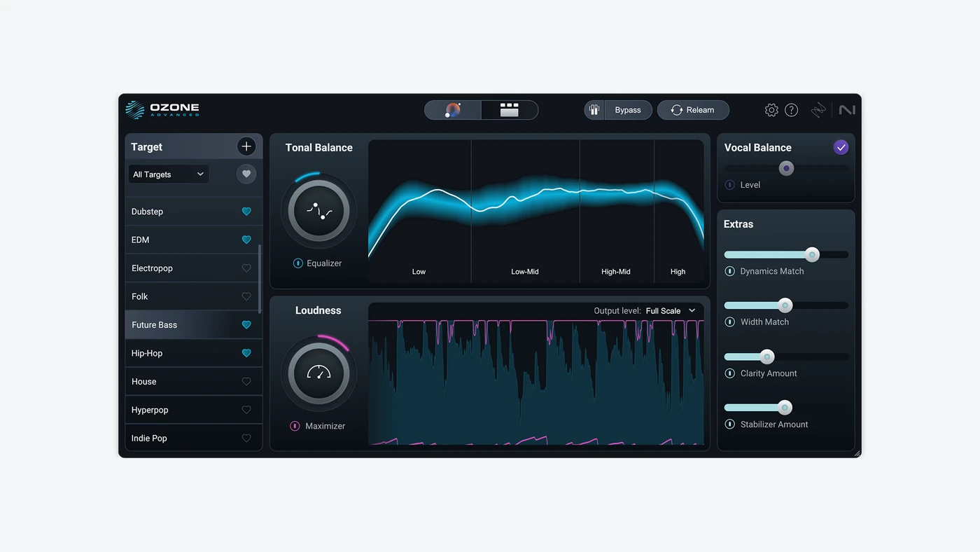The height and width of the screenshot is (552, 980).
Task: Favorite the Hyperpop target heart
Action: [246, 410]
